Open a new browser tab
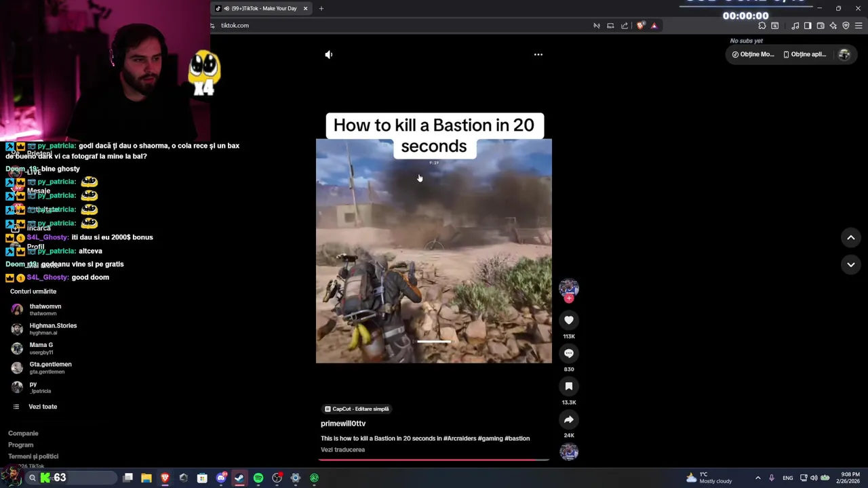This screenshot has height=488, width=868. coord(321,8)
